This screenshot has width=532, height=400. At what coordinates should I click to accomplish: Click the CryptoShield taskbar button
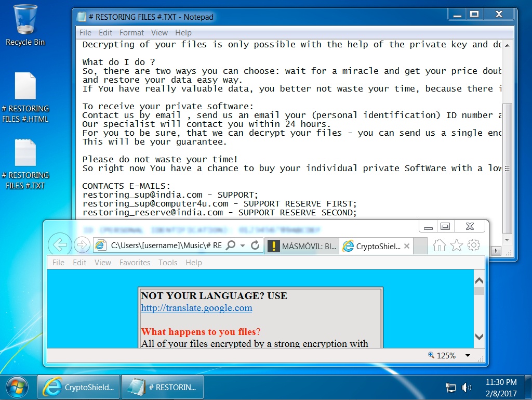coord(78,387)
